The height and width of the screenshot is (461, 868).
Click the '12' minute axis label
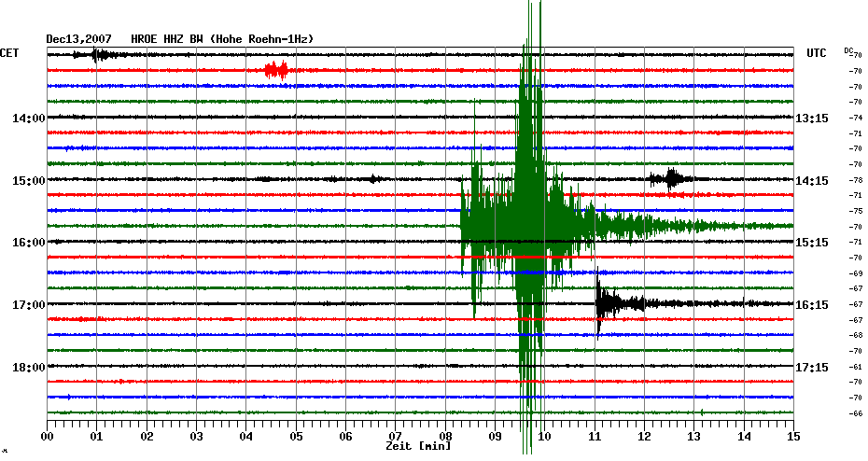click(644, 437)
